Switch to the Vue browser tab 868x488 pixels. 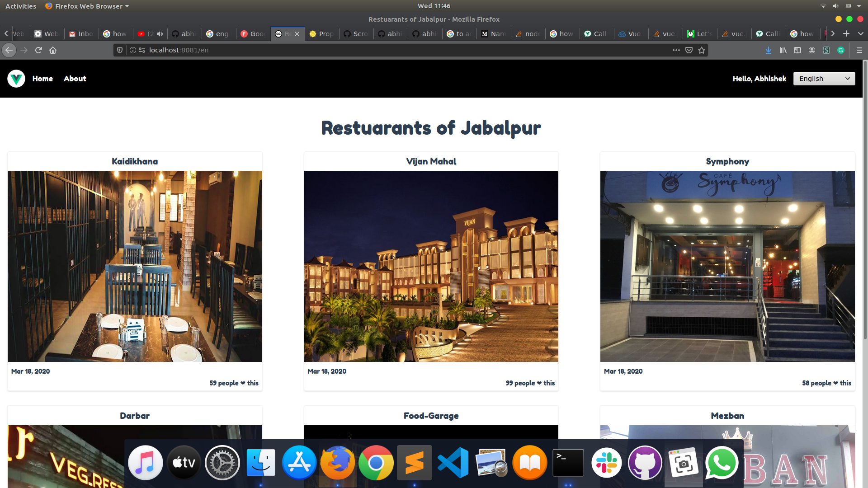[630, 34]
